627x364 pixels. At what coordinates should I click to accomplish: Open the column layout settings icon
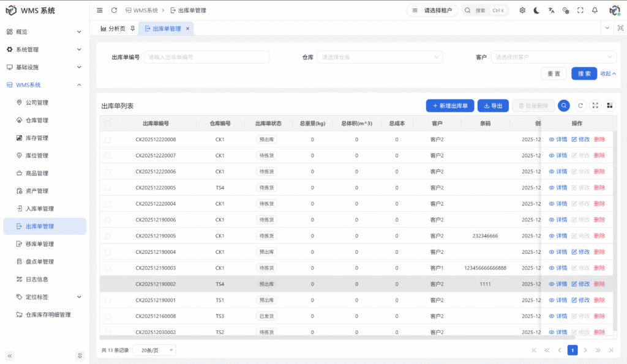coord(610,105)
